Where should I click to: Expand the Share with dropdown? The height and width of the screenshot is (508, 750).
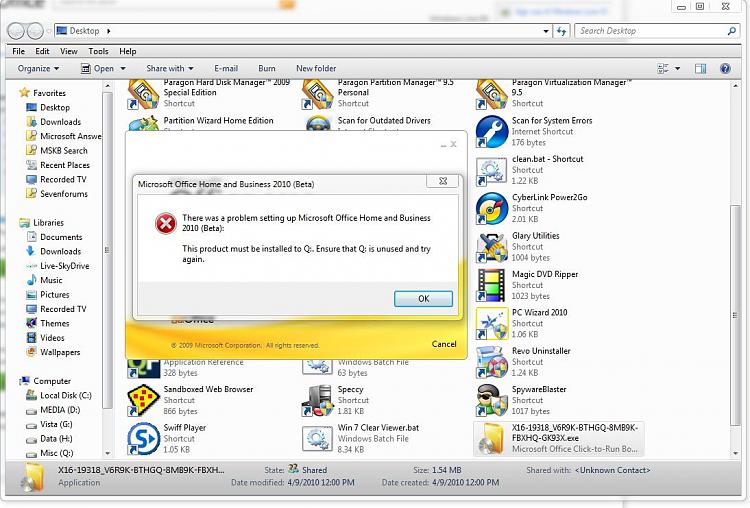pos(170,68)
